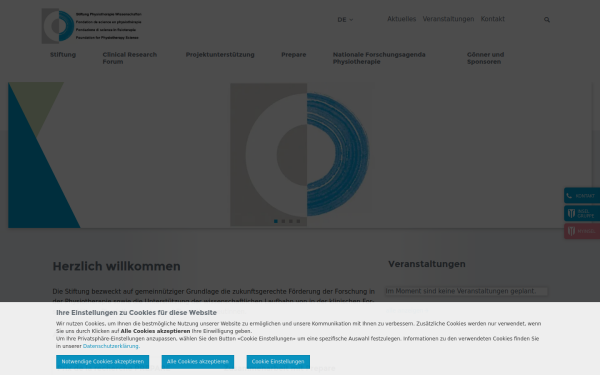Open the Prepare menu item
This screenshot has width=600, height=375.
point(293,55)
